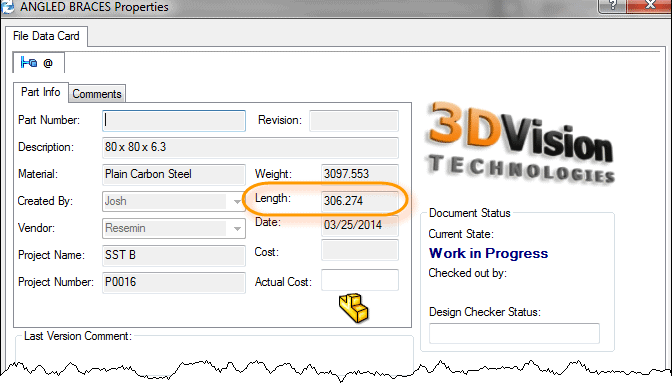This screenshot has width=672, height=383.
Task: Open the File Data Card tab
Action: tap(46, 36)
